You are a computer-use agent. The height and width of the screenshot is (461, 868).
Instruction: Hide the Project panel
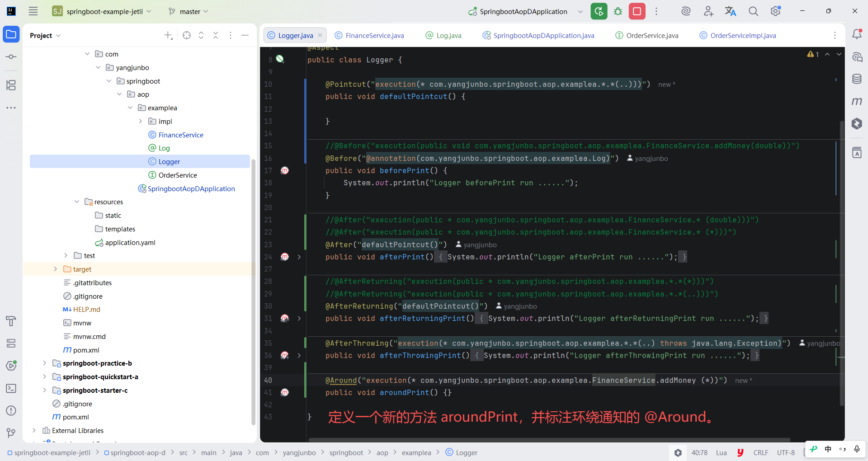pos(245,35)
